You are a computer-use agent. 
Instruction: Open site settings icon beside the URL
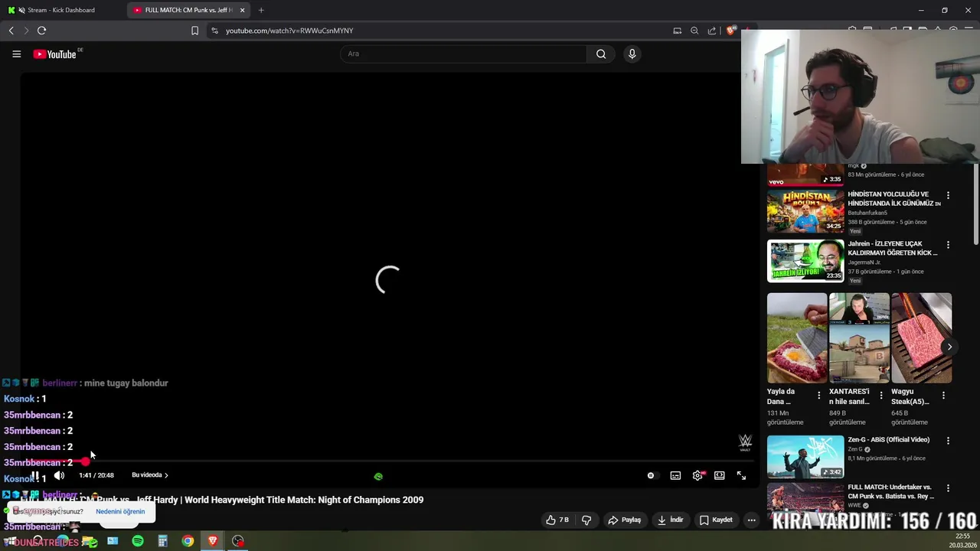pyautogui.click(x=214, y=31)
